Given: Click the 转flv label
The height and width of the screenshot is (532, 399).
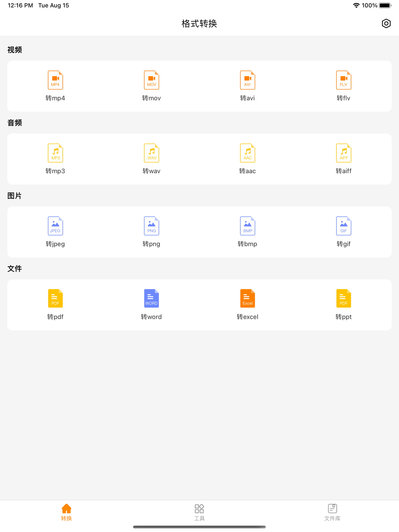Looking at the screenshot, I should 343,98.
